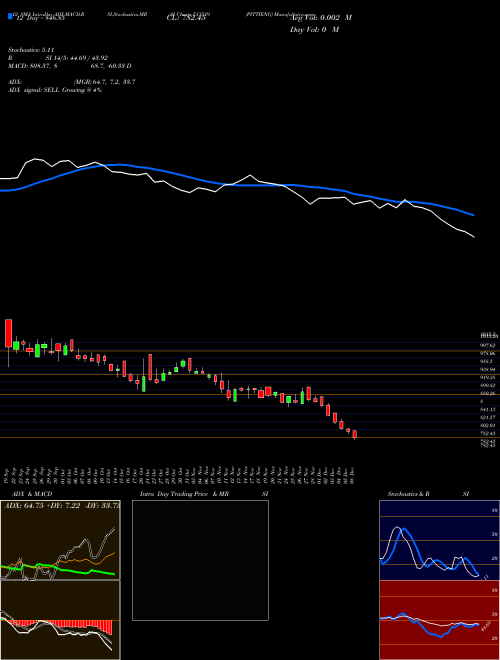Click the end of the blue moving average line

[474, 215]
